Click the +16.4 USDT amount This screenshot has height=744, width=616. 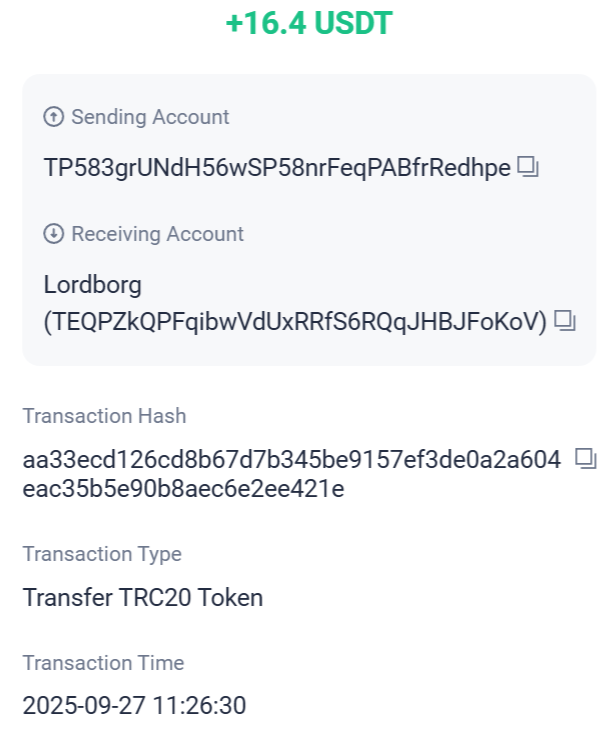pyautogui.click(x=307, y=24)
